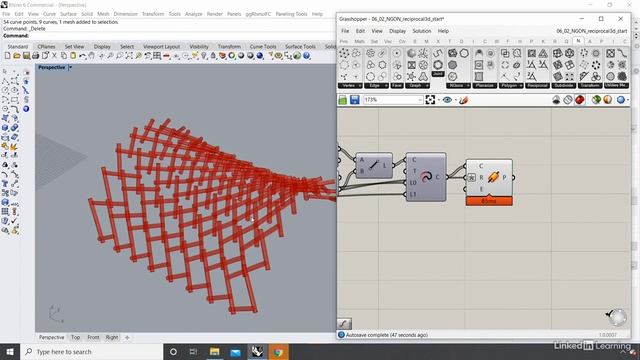Click the Paste clipboard icon in Rhino
This screenshot has height=360, width=640.
[x=73, y=56]
